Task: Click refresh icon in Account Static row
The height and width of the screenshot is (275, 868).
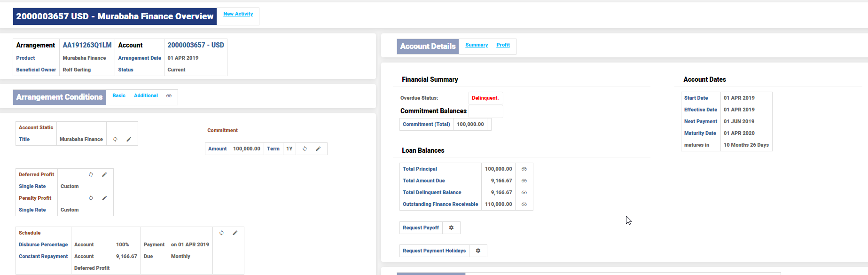Action: 115,140
